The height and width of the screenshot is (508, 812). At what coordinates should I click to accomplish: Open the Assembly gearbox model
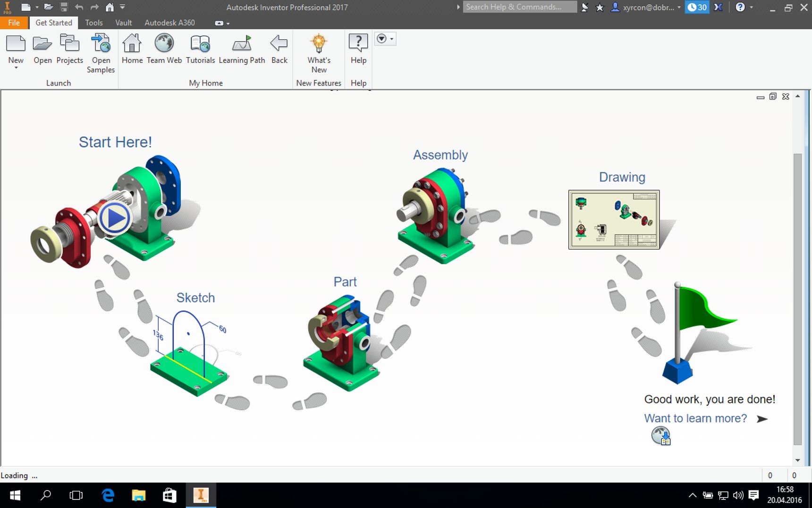pos(434,215)
